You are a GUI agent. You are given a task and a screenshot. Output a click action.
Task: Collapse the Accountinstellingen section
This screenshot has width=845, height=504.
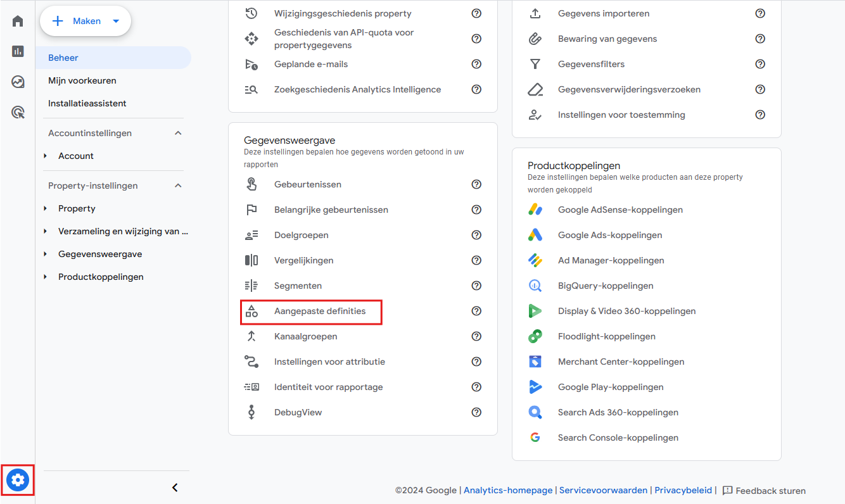coord(178,133)
